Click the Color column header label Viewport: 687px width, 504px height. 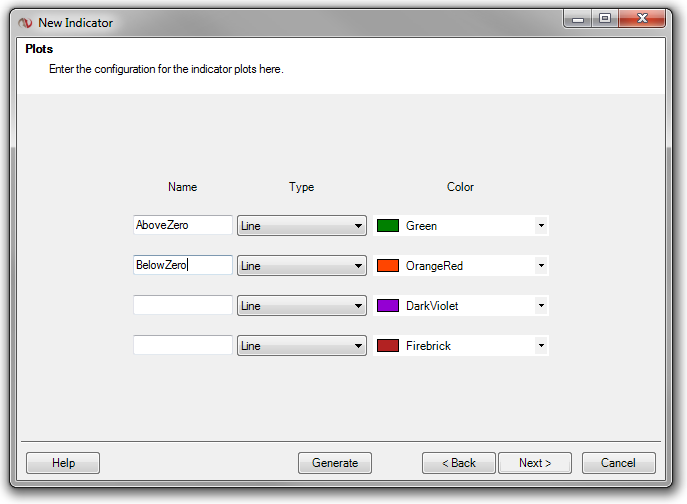(x=460, y=187)
